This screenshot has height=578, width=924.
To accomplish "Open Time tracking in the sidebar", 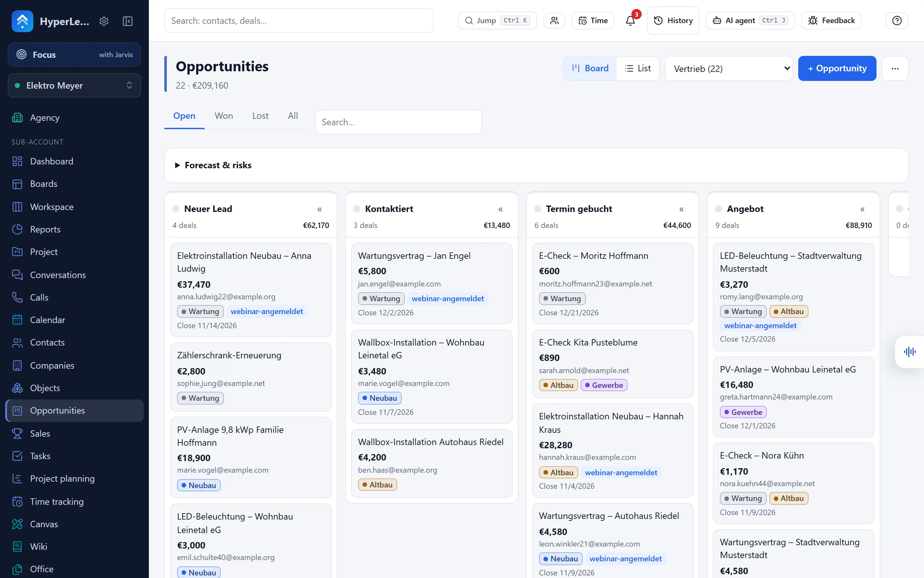I will tap(74, 502).
